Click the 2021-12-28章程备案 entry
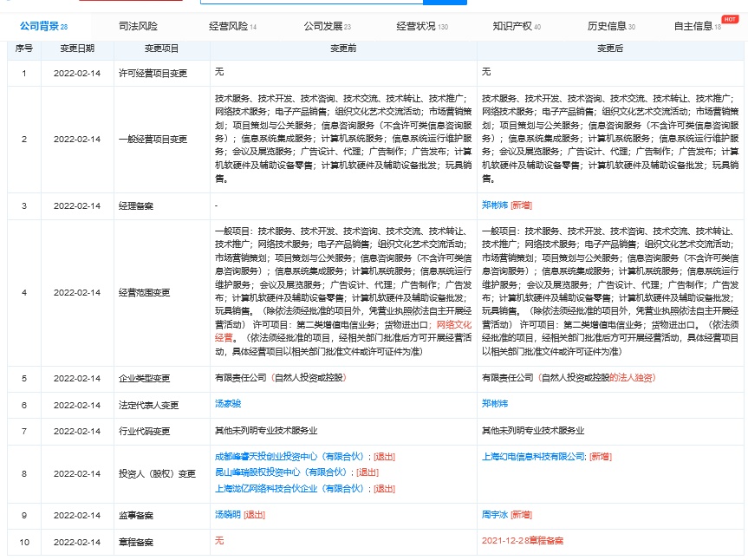 tap(523, 540)
